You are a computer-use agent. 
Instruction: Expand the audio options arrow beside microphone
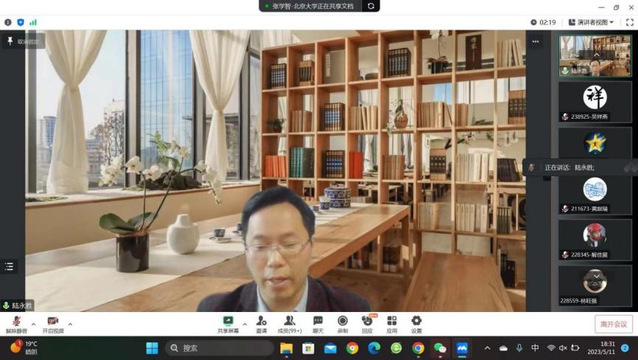33,324
